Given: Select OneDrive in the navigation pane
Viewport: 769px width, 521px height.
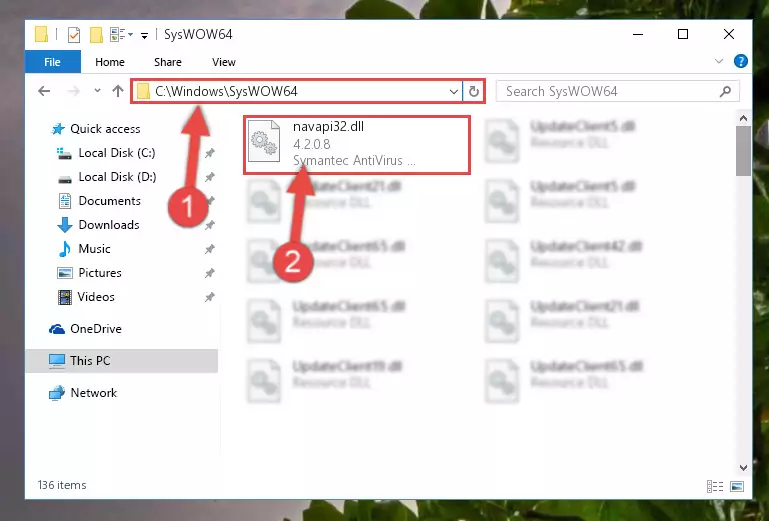Looking at the screenshot, I should pyautogui.click(x=96, y=329).
